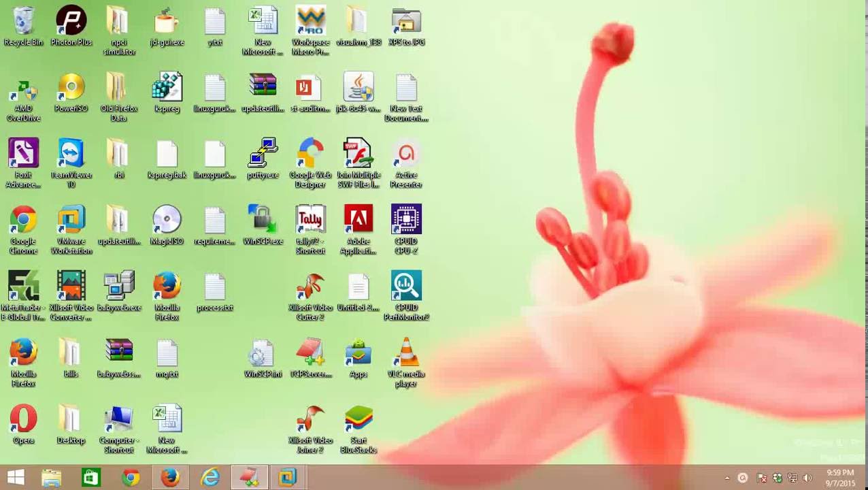Click the WinSCP.exe padlock icon

[x=263, y=220]
